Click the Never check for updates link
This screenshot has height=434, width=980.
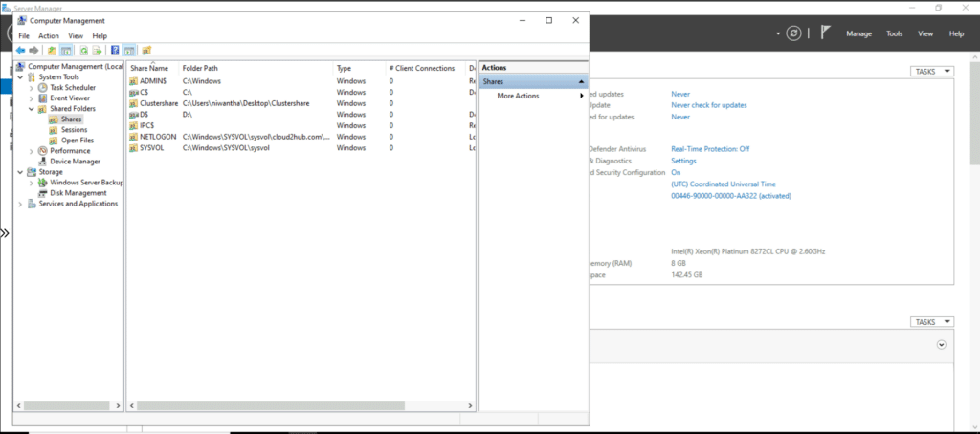(x=708, y=105)
